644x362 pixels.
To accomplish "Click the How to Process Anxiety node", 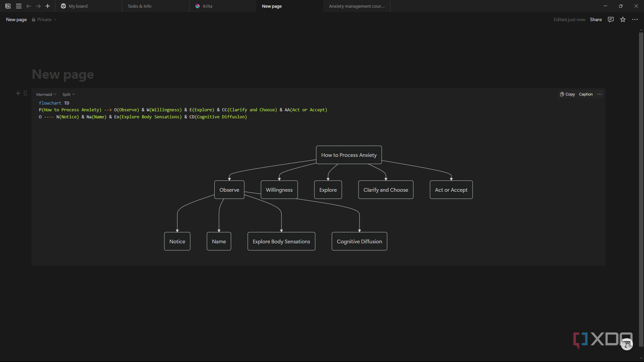I will coord(349,155).
